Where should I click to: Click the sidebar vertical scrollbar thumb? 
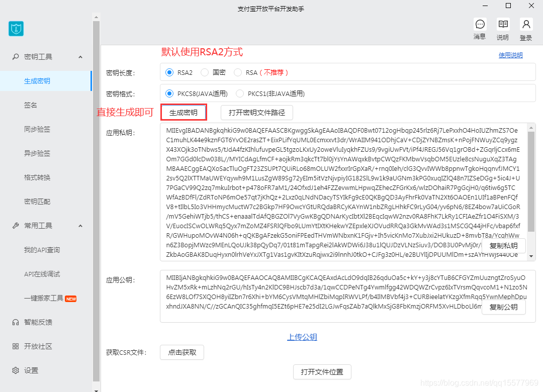point(96,201)
